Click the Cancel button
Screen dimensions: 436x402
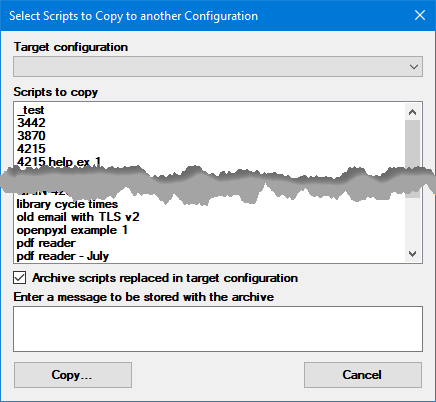pos(363,375)
